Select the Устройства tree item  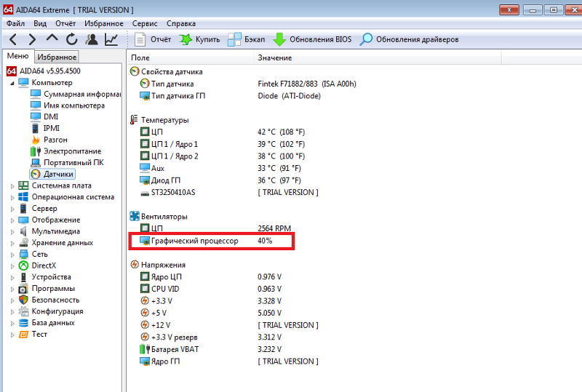pos(44,277)
